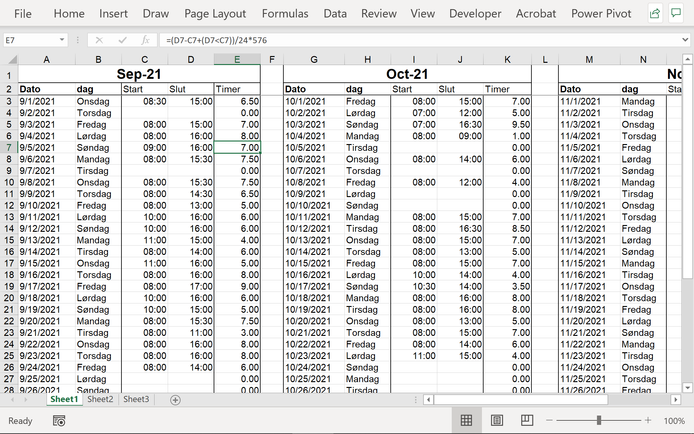Click start time 10:30 in October table
The height and width of the screenshot is (434, 694).
tap(414, 286)
